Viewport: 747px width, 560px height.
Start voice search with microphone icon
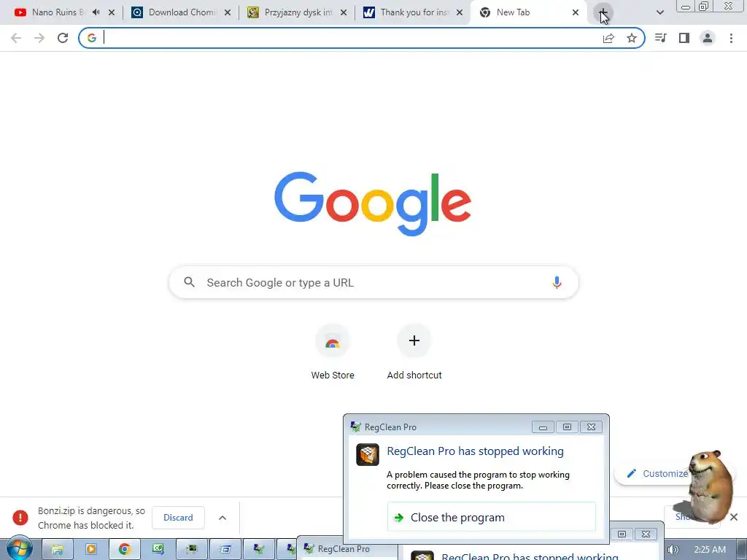(x=557, y=282)
